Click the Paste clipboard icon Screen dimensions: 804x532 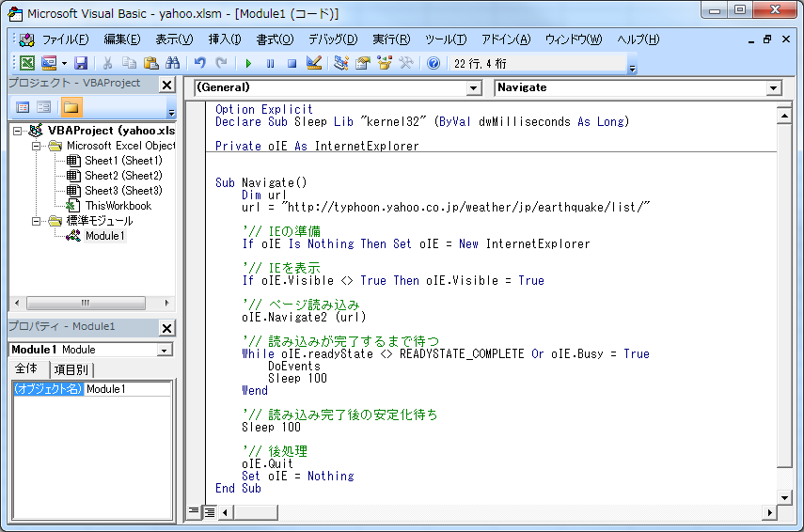point(151,63)
